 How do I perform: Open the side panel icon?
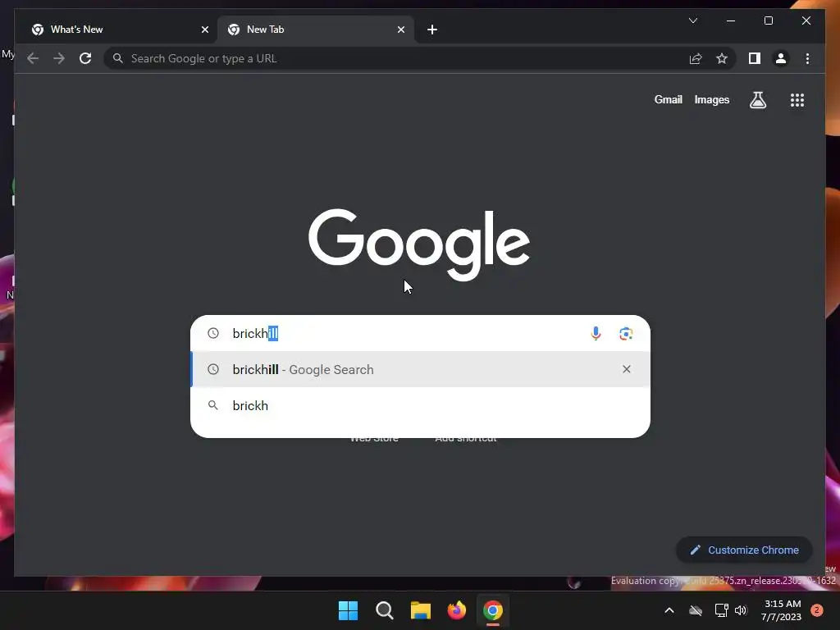(755, 58)
